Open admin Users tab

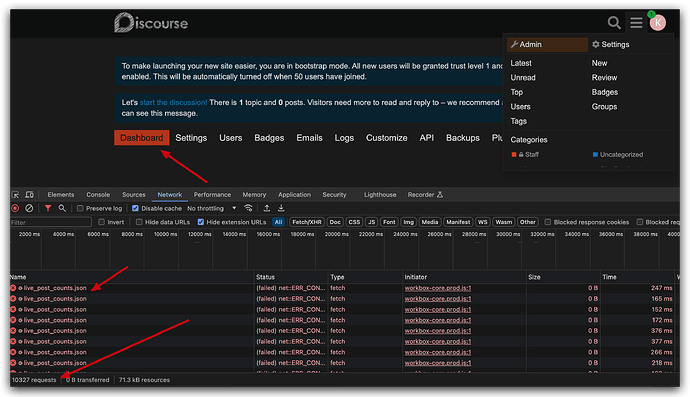pos(231,138)
